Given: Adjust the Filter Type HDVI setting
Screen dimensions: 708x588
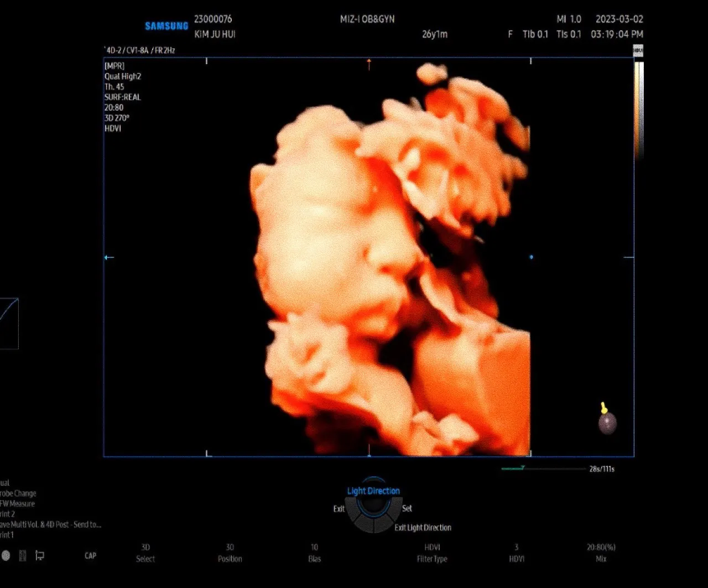Looking at the screenshot, I should (x=432, y=553).
